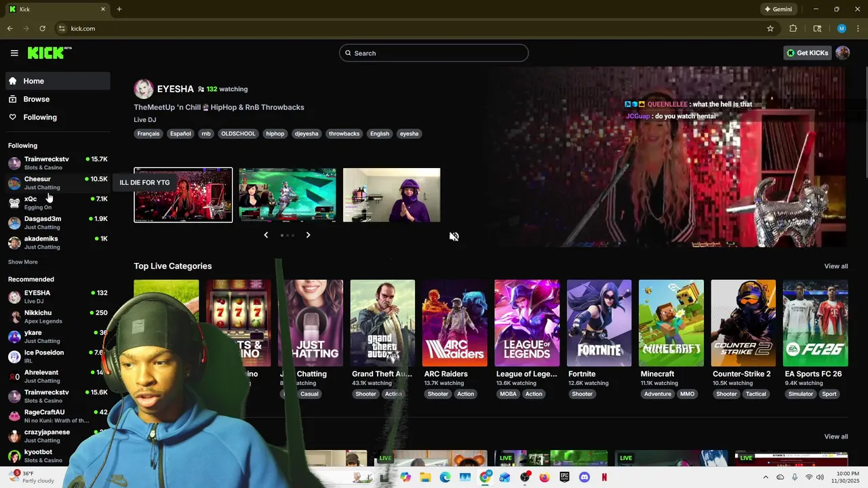The image size is (868, 488).
Task: Open Firefox from the taskbar
Action: 545,477
